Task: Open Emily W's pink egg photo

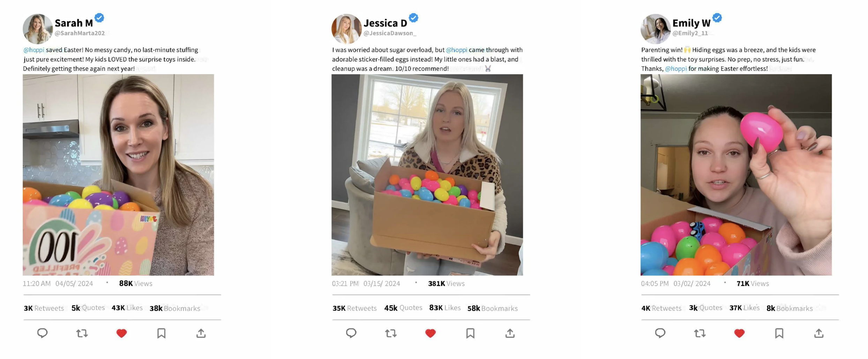Action: click(x=736, y=175)
